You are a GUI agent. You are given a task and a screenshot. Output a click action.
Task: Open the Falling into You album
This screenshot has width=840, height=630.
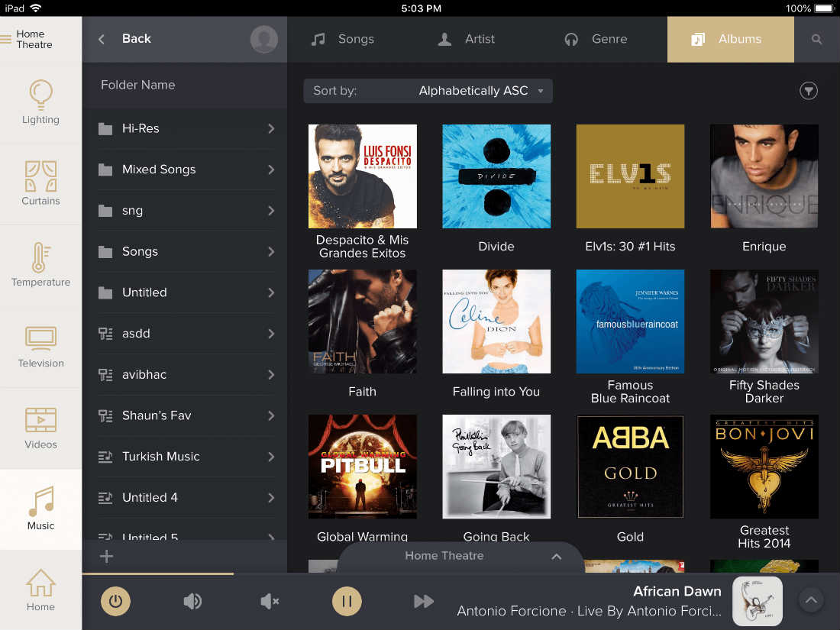pos(496,321)
